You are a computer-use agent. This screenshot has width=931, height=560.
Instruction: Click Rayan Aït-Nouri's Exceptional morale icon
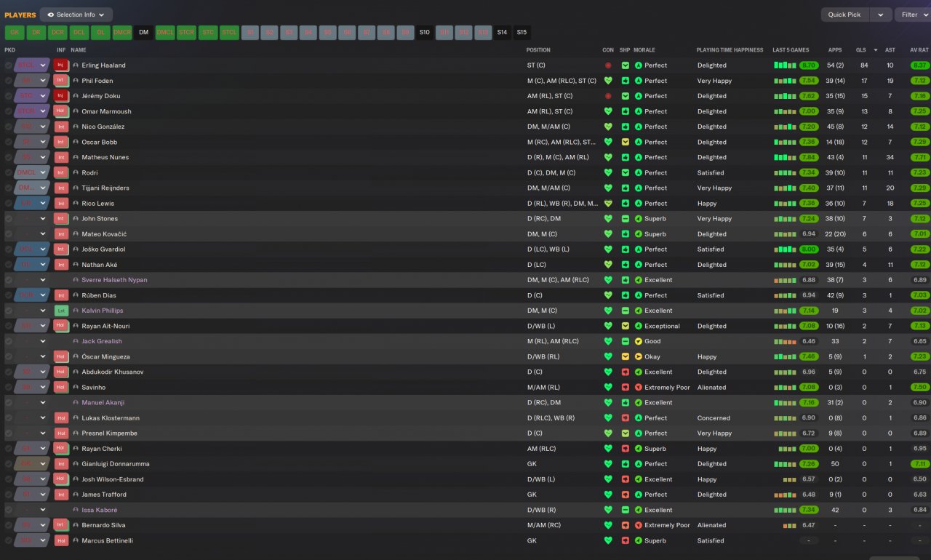tap(638, 326)
